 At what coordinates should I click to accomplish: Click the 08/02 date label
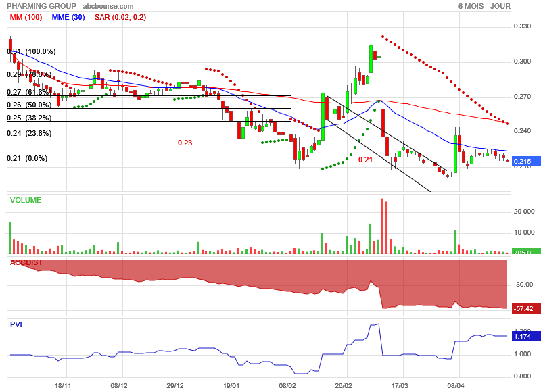pyautogui.click(x=287, y=385)
